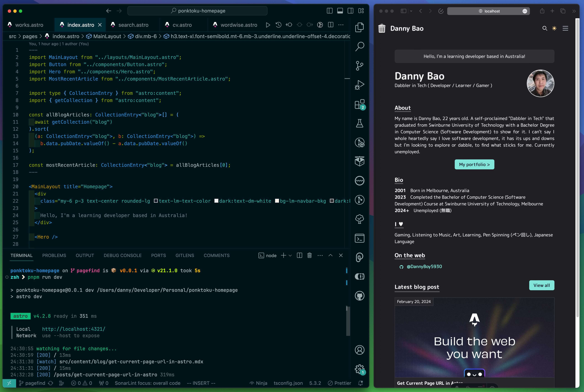Close the terminal panel with the X

[x=341, y=255]
